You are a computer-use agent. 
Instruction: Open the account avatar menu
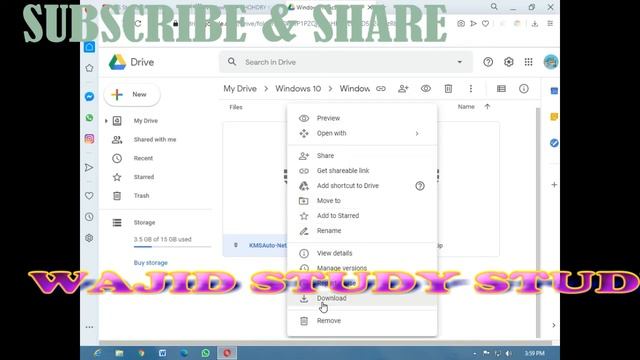pyautogui.click(x=551, y=62)
